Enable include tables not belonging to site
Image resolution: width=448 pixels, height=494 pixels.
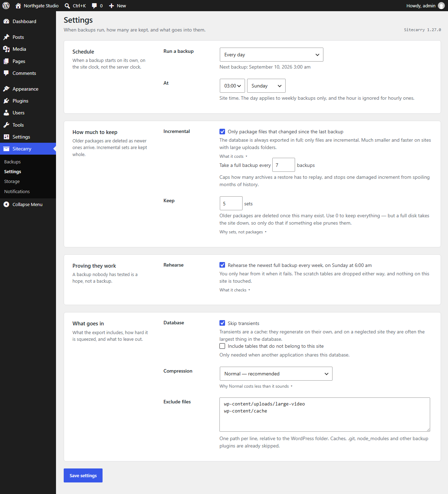222,346
